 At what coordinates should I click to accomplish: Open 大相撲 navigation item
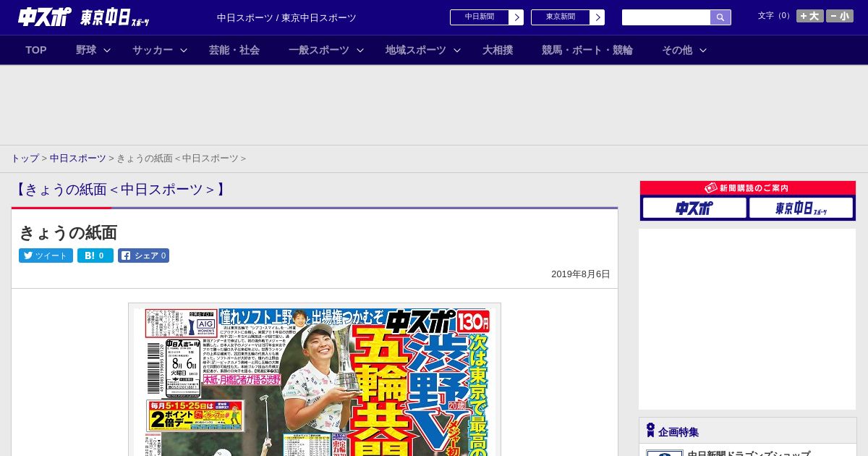point(498,50)
